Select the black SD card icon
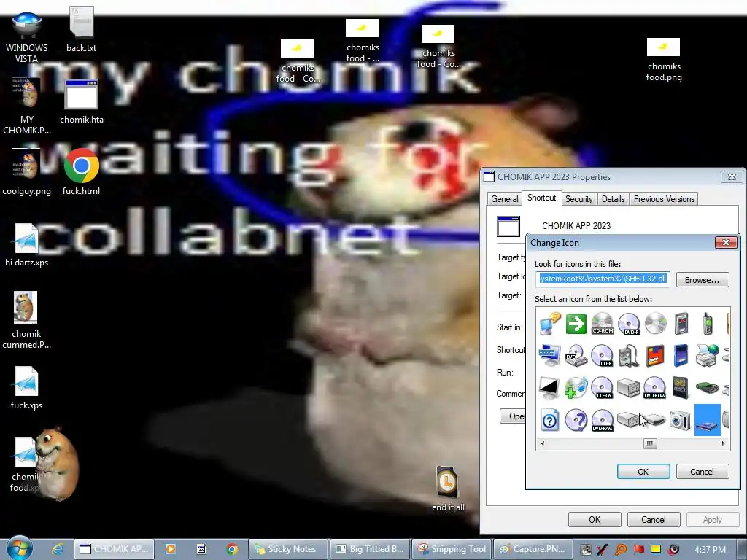The width and height of the screenshot is (747, 560). (x=681, y=388)
